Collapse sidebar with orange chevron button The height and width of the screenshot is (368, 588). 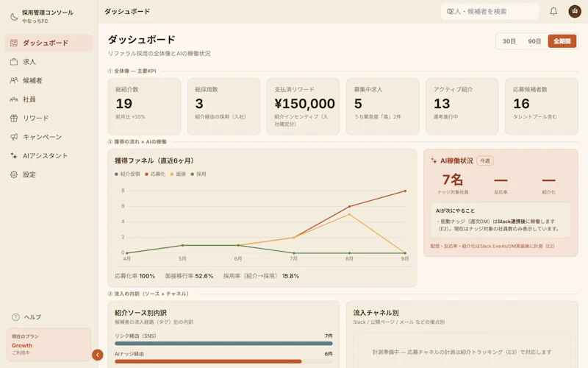(98, 355)
